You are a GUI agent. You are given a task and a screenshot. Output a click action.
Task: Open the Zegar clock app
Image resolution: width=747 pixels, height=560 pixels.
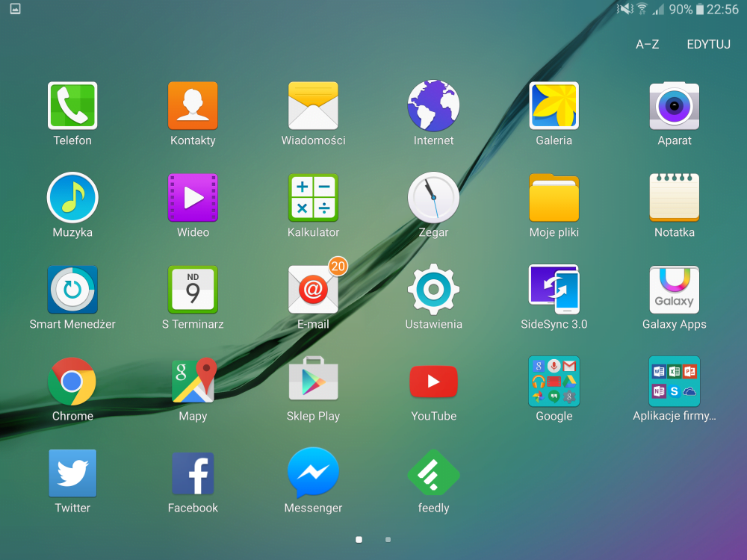pyautogui.click(x=433, y=198)
